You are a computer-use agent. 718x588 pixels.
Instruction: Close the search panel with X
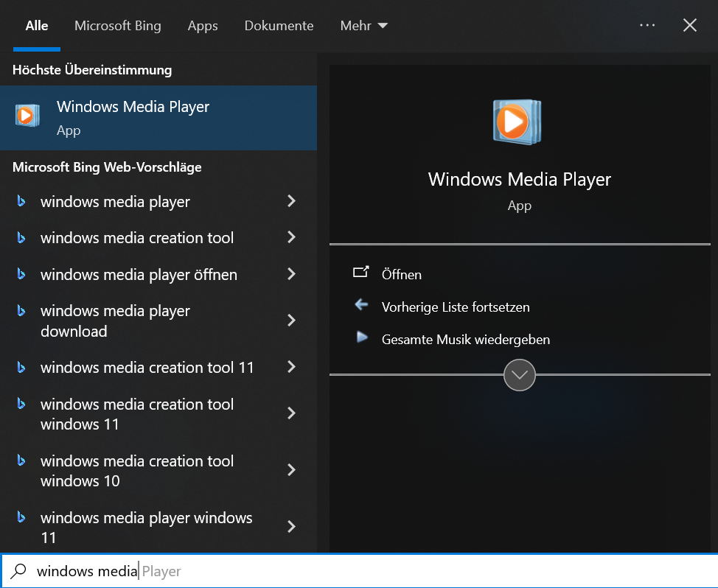(689, 25)
